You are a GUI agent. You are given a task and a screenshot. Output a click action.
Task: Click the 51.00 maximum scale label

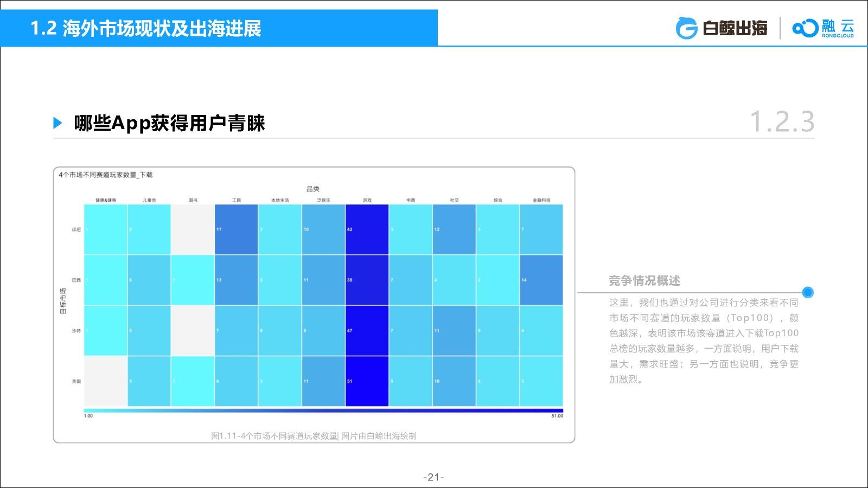point(557,416)
